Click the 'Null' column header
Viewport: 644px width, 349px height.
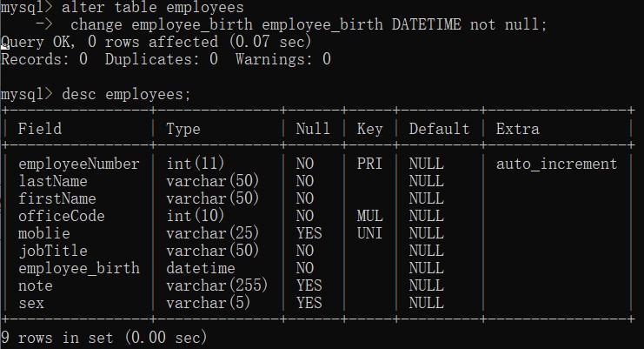pyautogui.click(x=313, y=129)
